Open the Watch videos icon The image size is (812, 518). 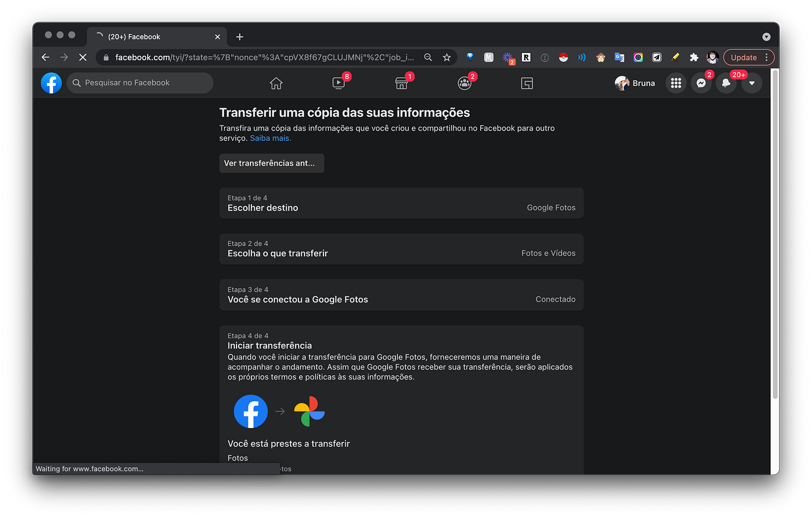pyautogui.click(x=339, y=83)
